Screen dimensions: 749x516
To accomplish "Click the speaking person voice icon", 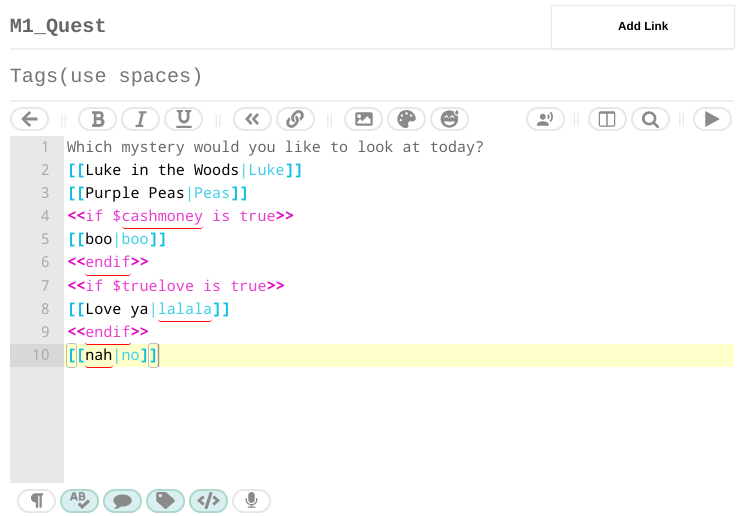I will pyautogui.click(x=546, y=119).
